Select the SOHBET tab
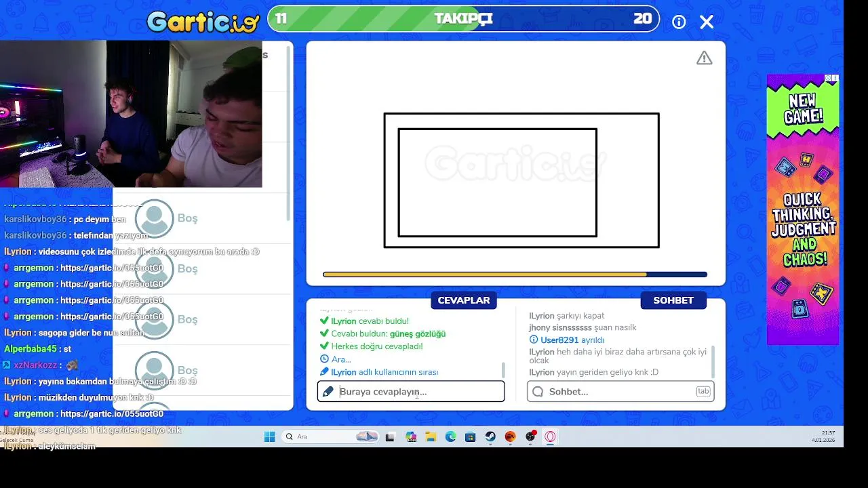 coord(673,300)
